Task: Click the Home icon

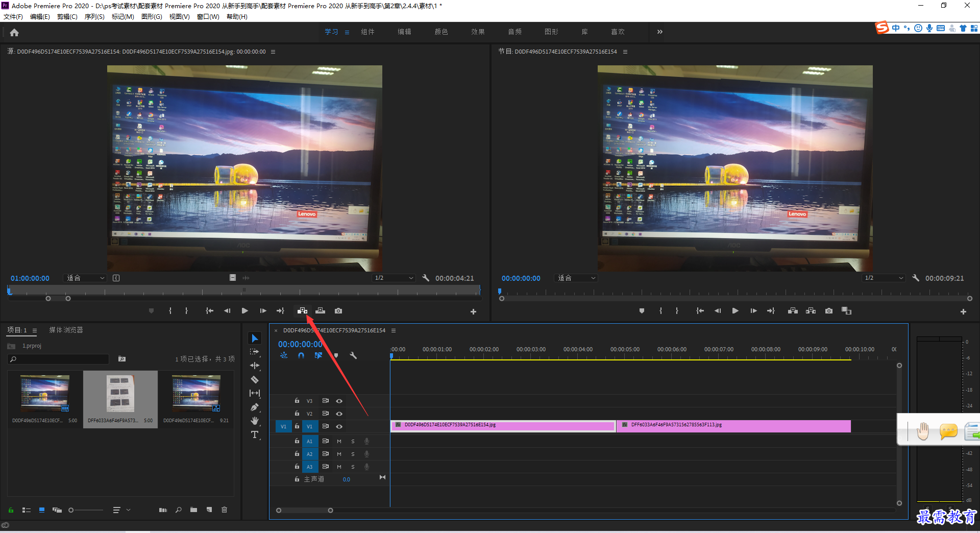Action: 14,32
